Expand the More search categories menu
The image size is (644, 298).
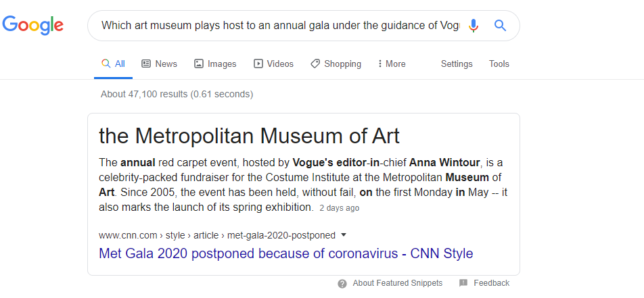[x=392, y=64]
